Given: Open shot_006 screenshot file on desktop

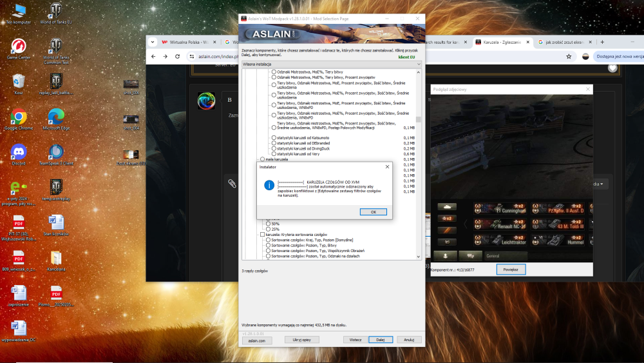Looking at the screenshot, I should (131, 87).
